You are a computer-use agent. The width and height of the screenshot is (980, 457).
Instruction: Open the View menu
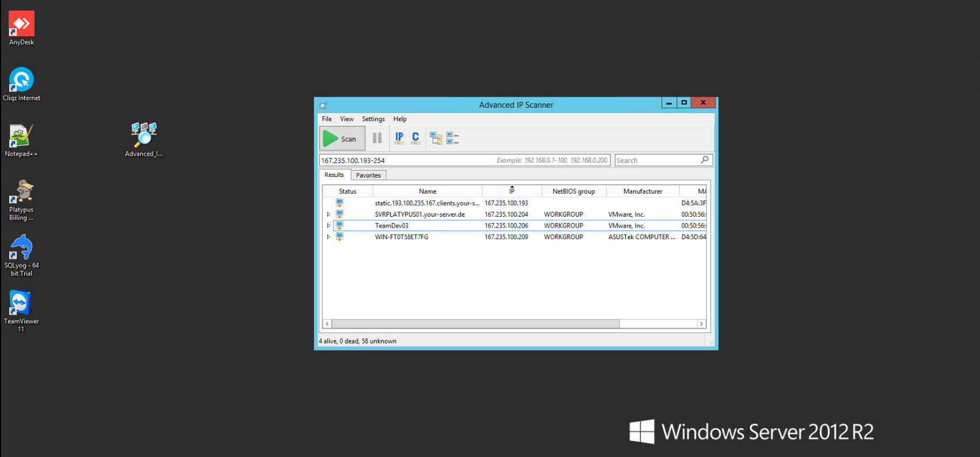pyautogui.click(x=347, y=119)
